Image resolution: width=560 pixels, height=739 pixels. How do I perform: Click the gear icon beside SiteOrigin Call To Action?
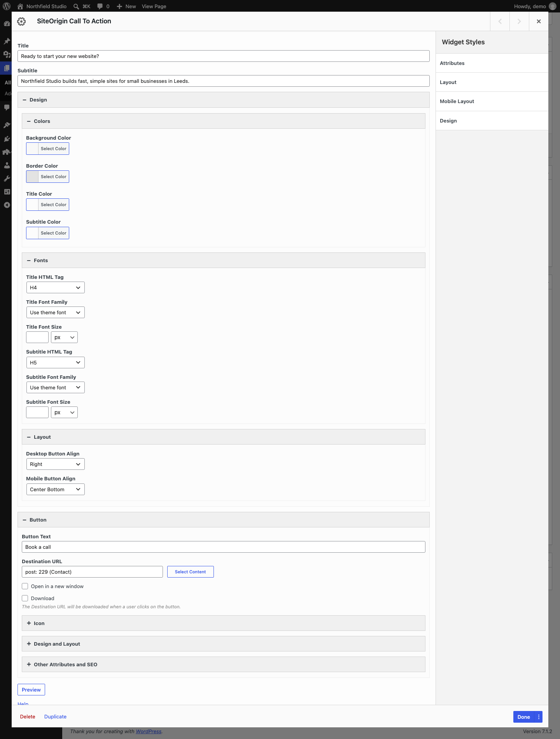pos(21,21)
